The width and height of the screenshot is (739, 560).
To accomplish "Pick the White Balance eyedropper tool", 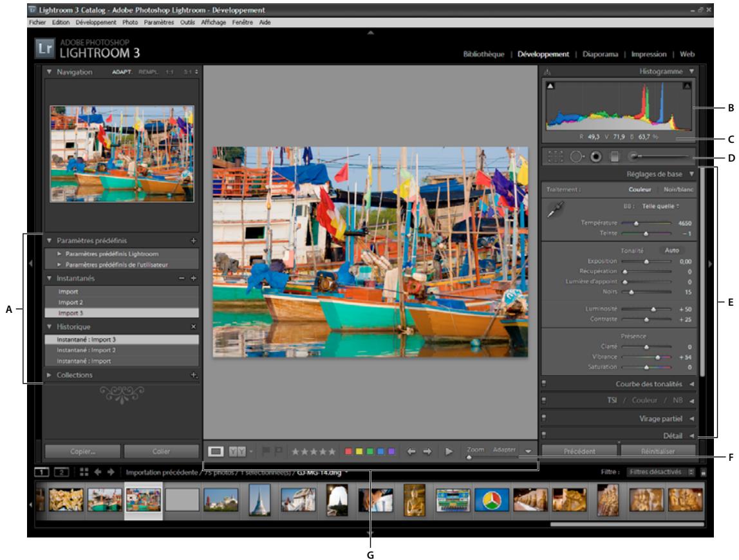I will 556,209.
